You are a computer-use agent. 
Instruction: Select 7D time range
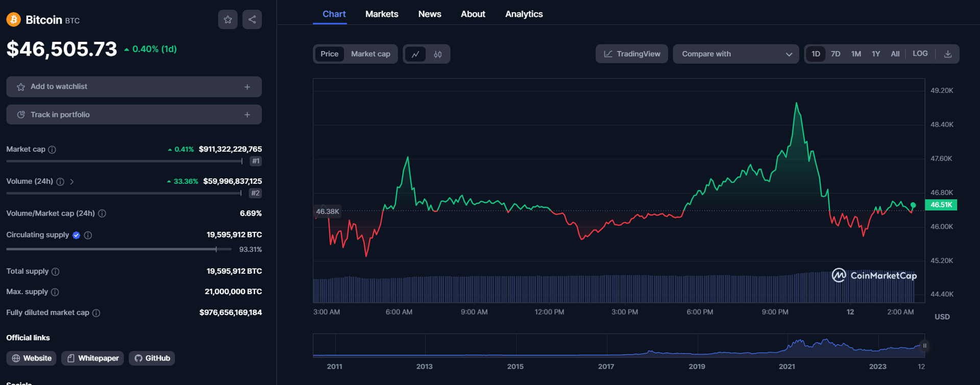click(836, 54)
